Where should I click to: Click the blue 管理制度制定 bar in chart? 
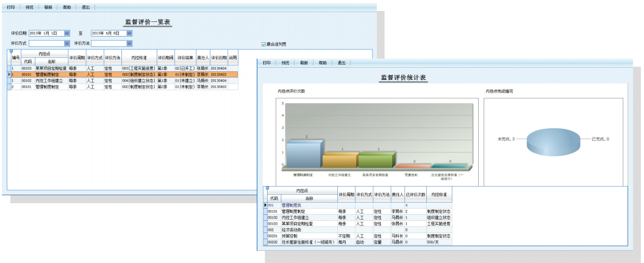point(303,154)
